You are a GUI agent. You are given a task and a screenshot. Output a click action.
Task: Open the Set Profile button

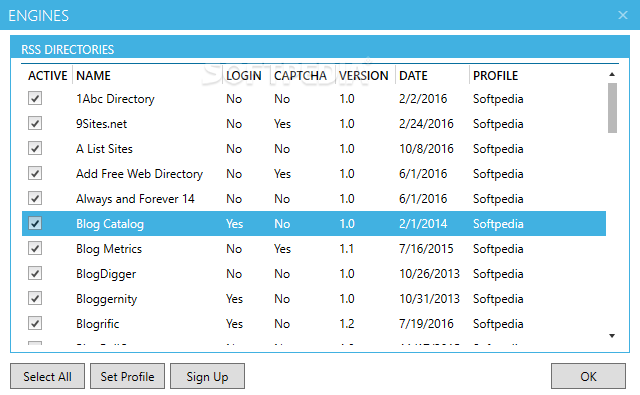pos(127,376)
